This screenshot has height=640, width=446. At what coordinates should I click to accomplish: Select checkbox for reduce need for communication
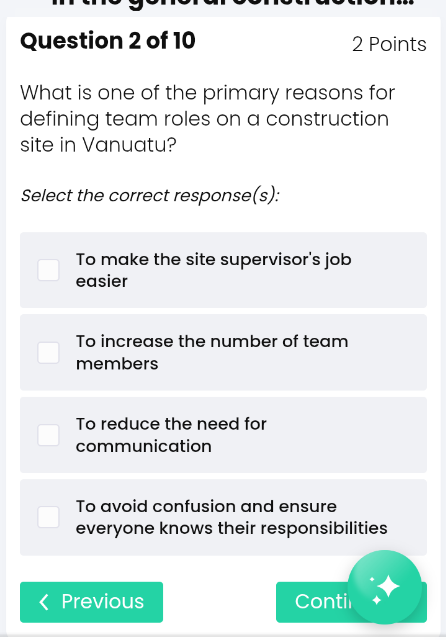point(48,435)
